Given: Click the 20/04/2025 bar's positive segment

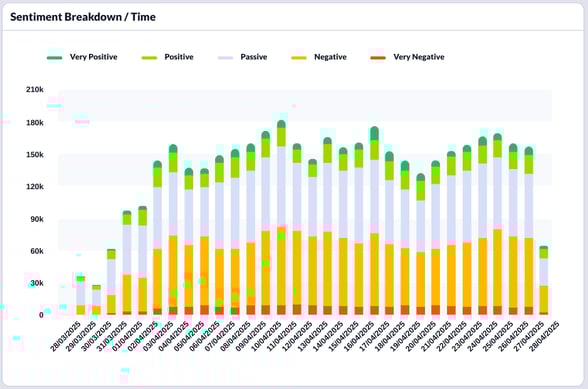Looking at the screenshot, I should [x=420, y=191].
